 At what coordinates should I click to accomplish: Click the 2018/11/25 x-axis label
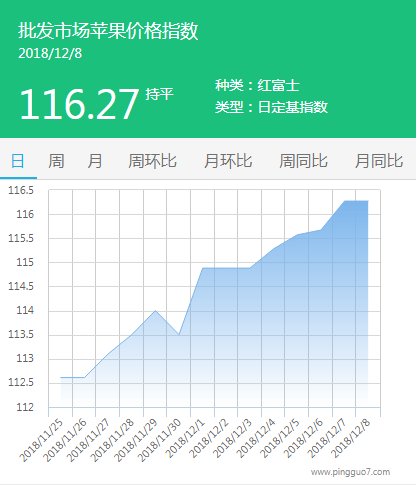point(41,440)
